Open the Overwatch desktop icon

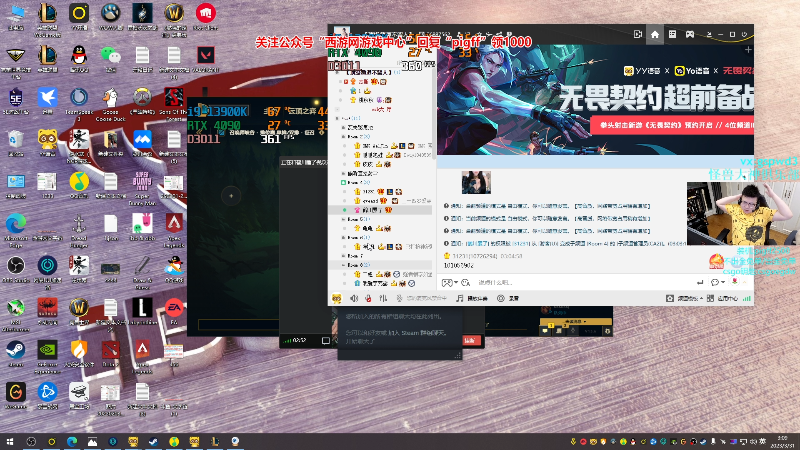coord(142,101)
